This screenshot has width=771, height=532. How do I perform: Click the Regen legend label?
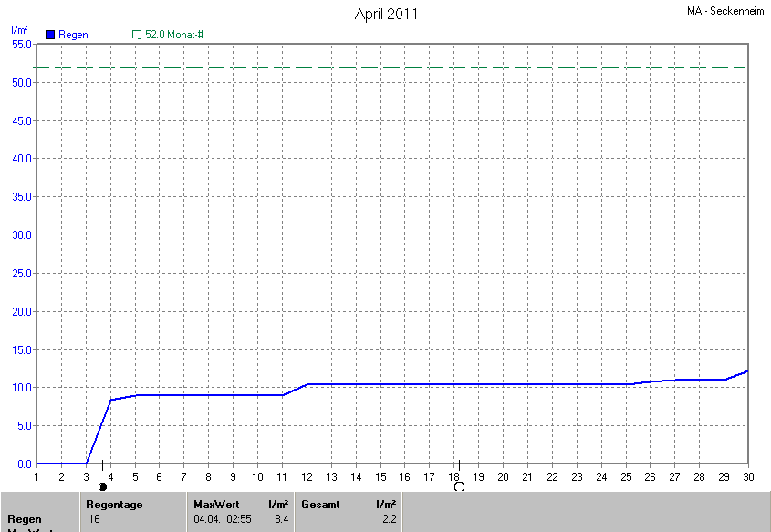73,35
